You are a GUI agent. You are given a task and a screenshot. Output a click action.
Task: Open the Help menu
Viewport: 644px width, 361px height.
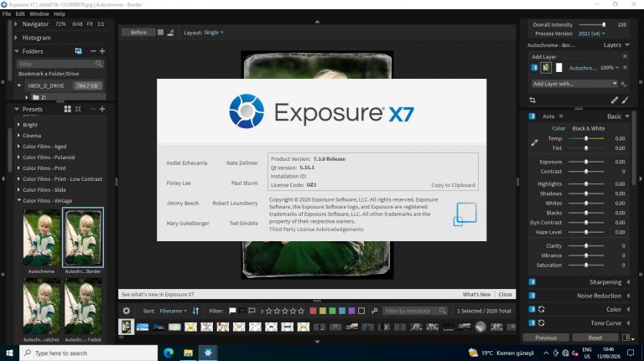tap(60, 13)
